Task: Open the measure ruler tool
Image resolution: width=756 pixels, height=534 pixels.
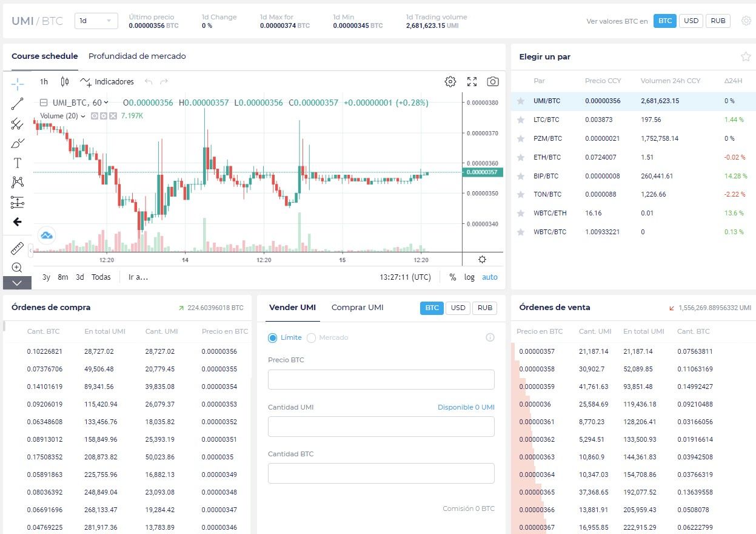Action: click(x=17, y=248)
